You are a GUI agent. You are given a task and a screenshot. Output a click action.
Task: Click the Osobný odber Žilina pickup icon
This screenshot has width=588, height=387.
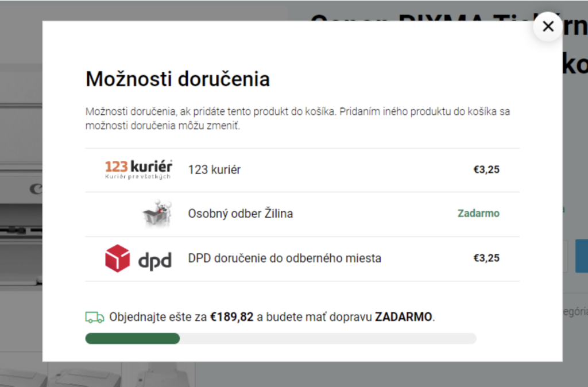[157, 214]
